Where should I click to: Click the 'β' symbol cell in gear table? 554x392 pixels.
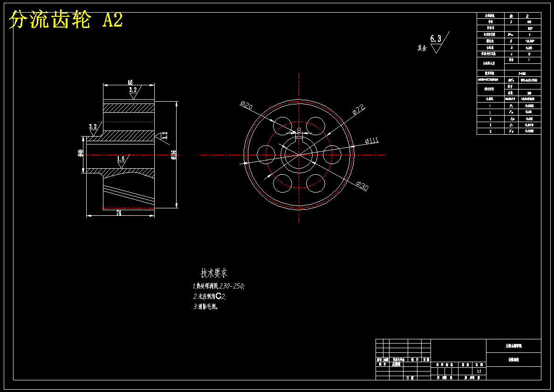tap(511, 41)
